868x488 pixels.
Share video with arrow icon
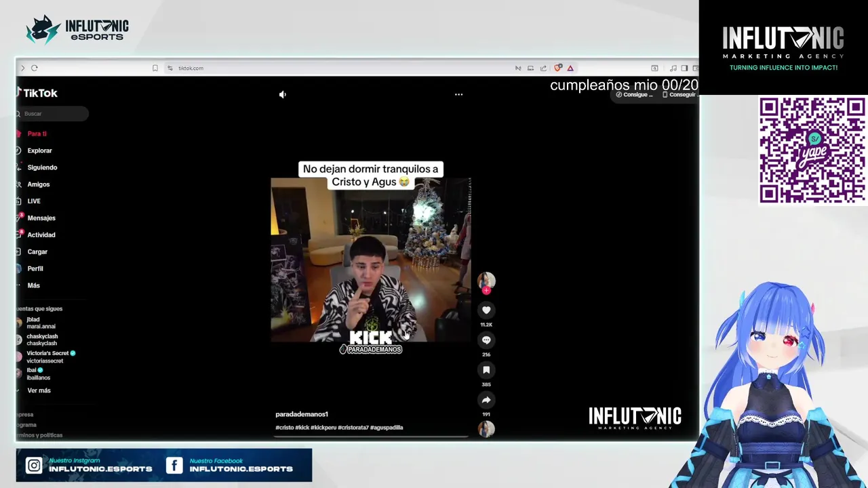click(486, 400)
